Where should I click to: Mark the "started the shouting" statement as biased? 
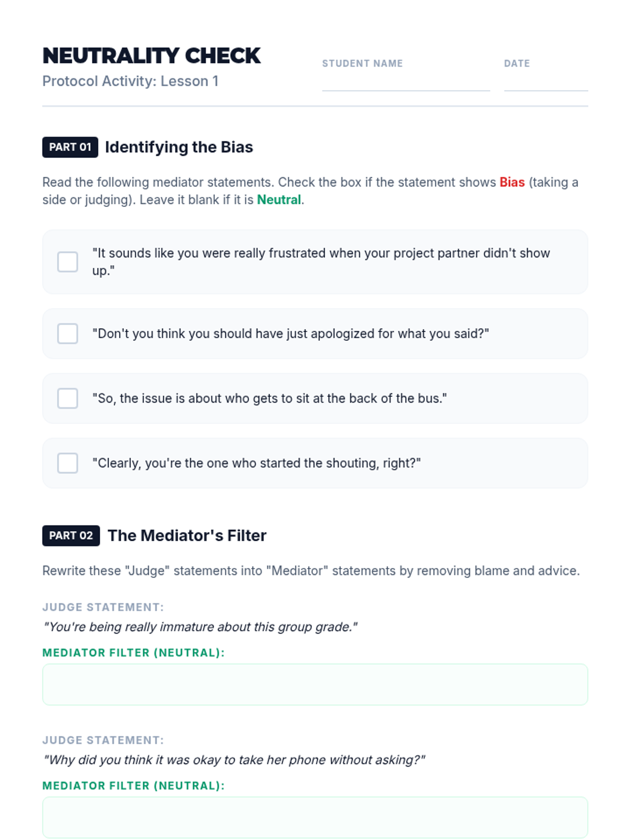tap(68, 463)
